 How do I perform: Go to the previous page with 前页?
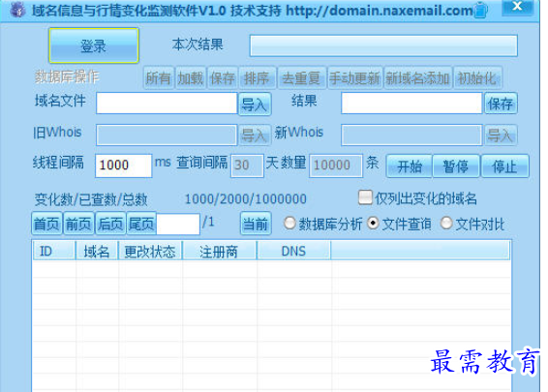[78, 224]
